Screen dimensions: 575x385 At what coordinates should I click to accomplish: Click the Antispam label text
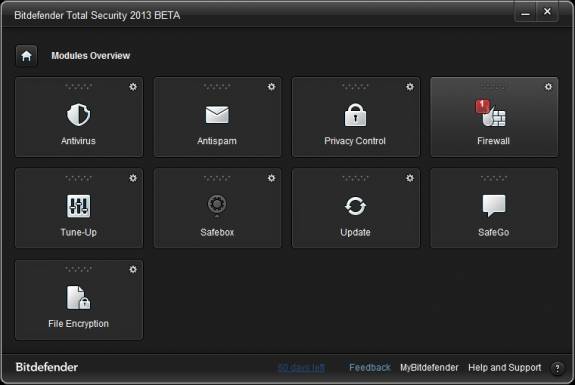[217, 141]
